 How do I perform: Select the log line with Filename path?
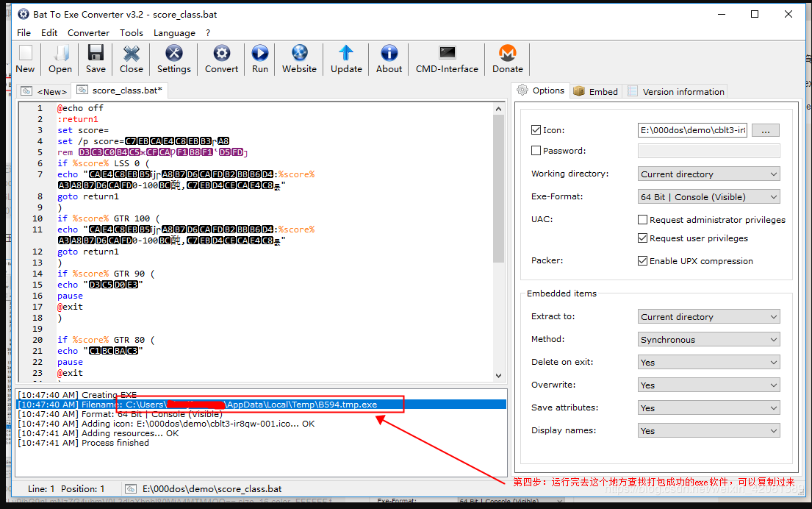coord(262,405)
